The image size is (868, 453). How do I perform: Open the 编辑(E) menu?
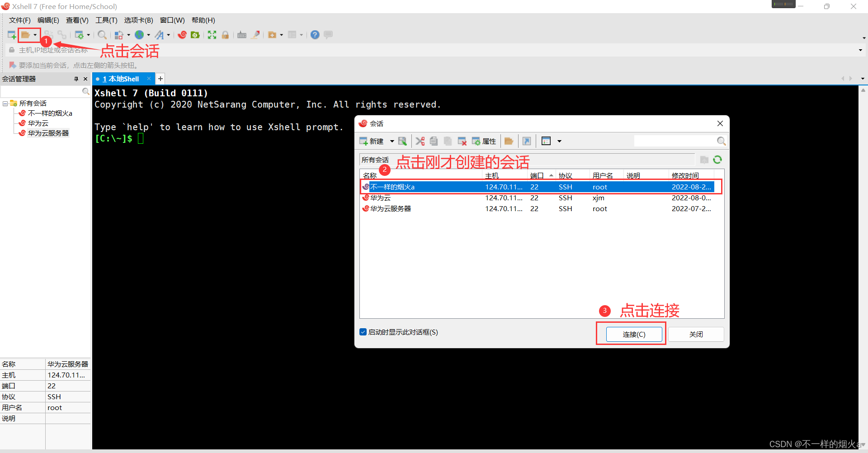tap(48, 20)
